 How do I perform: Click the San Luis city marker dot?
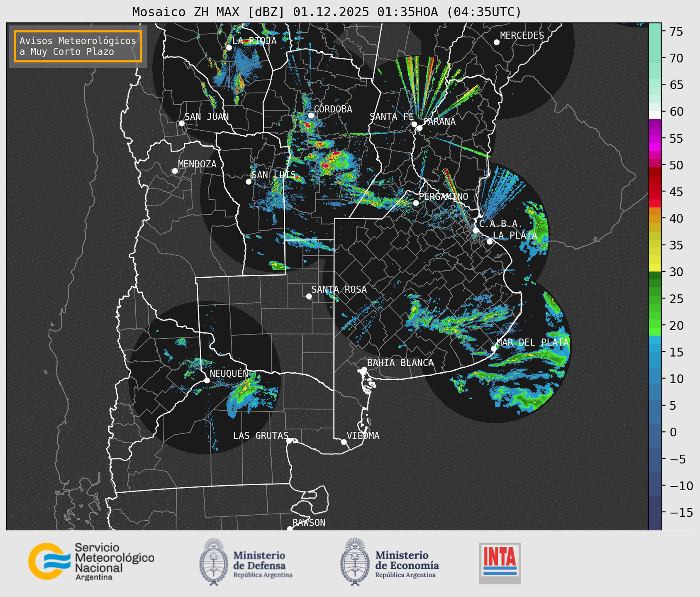[249, 182]
